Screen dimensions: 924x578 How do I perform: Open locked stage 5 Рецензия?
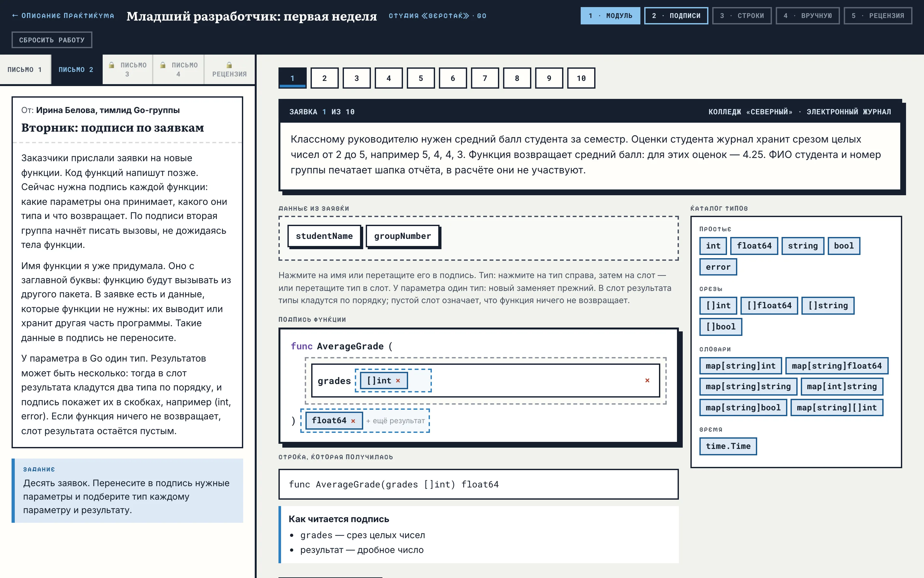(878, 16)
